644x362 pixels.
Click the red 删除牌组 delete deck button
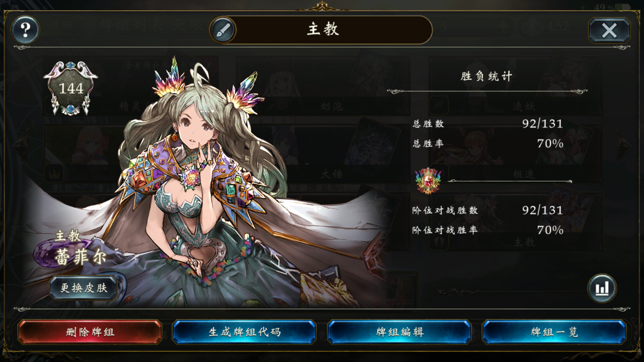(x=90, y=332)
